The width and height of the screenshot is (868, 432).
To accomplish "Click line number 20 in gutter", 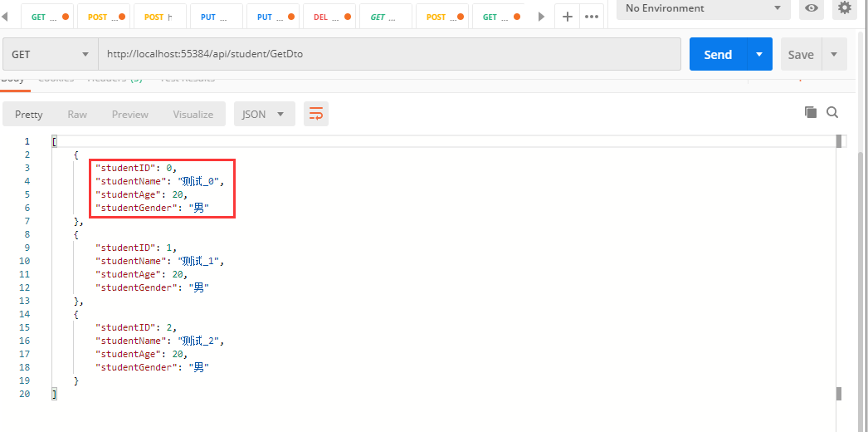I will [24, 394].
